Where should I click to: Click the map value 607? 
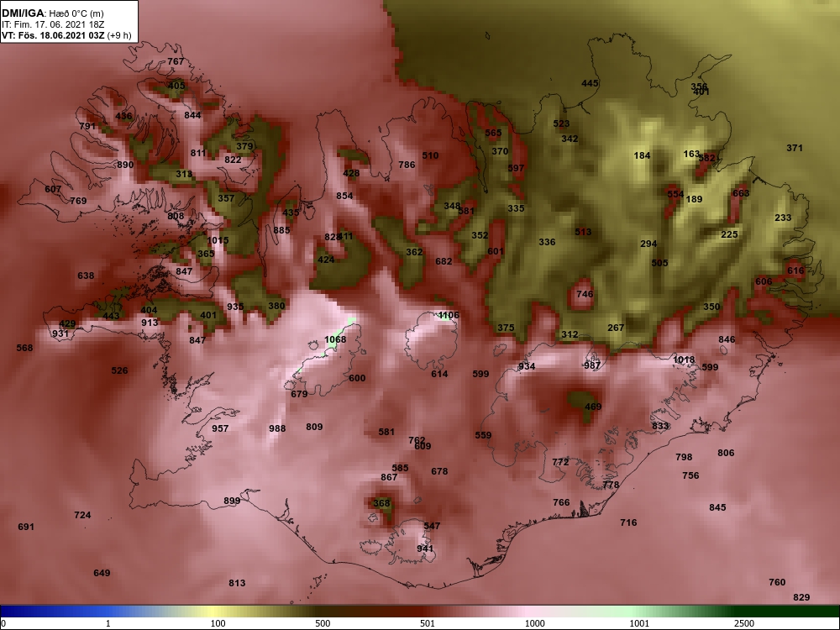pos(52,189)
